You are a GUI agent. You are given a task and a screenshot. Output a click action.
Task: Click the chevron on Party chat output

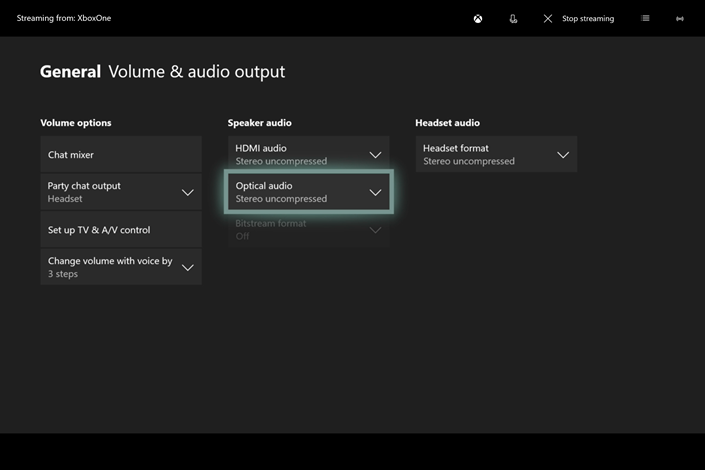[187, 192]
